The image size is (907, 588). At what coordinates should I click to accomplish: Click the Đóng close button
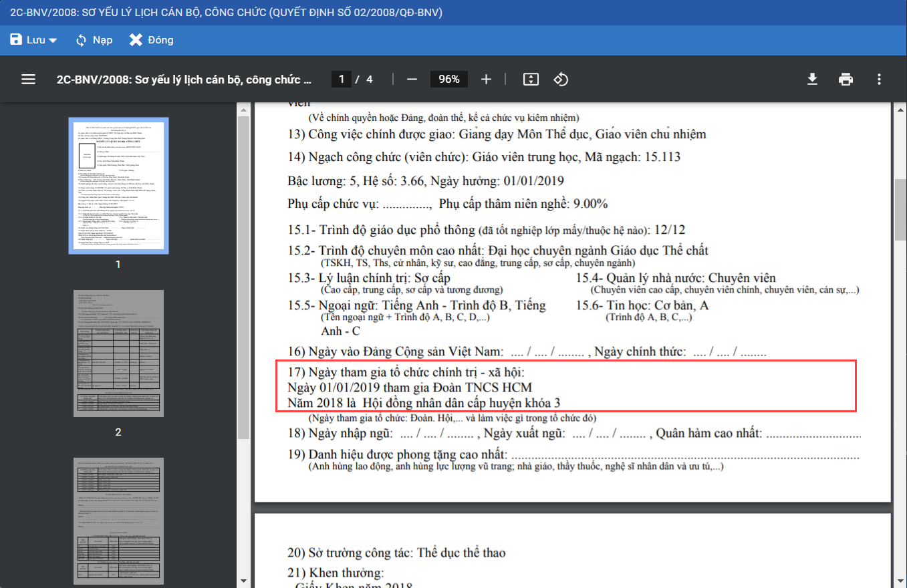(152, 40)
